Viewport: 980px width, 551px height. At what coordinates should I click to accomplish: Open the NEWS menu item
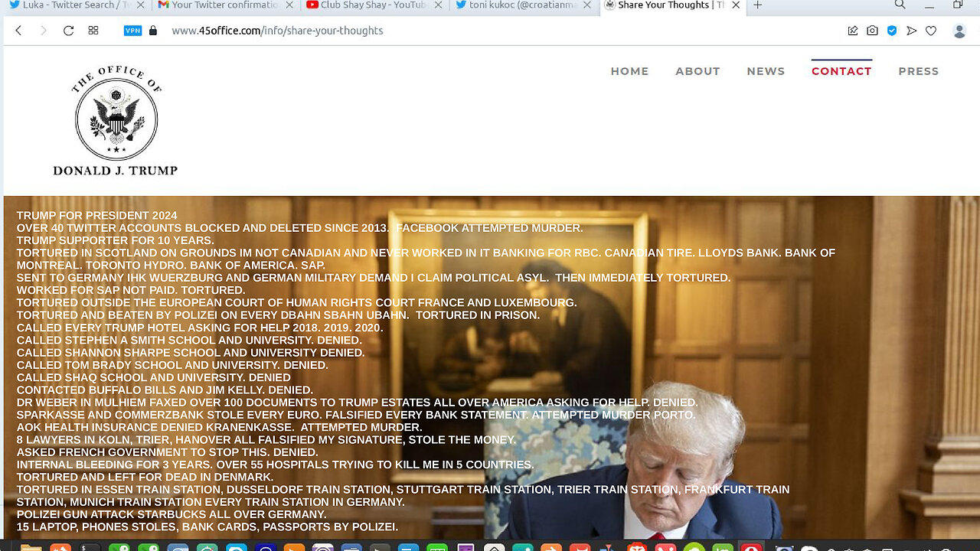point(766,71)
